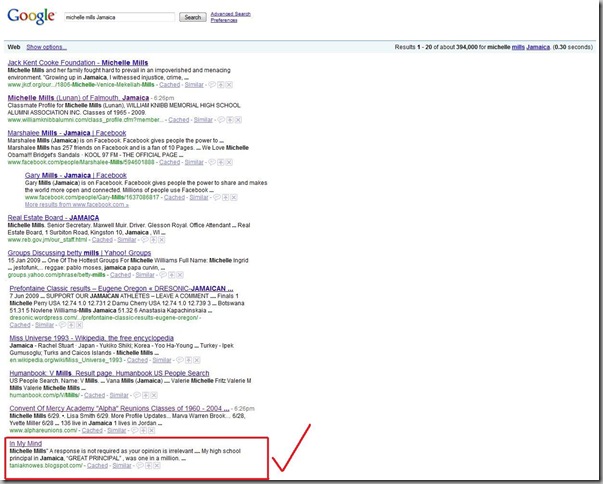The width and height of the screenshot is (603, 484).
Task: Open the In My Mind blog result
Action: click(x=26, y=443)
